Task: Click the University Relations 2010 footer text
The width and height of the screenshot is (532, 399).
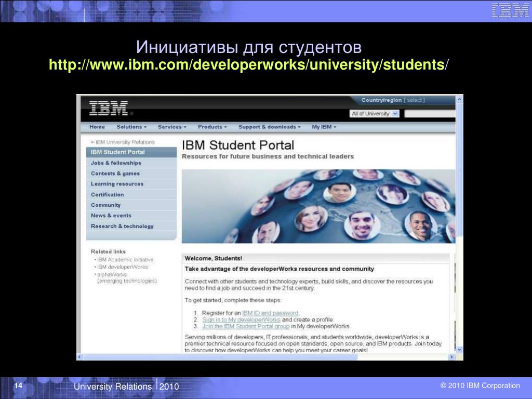Action: pyautogui.click(x=126, y=387)
